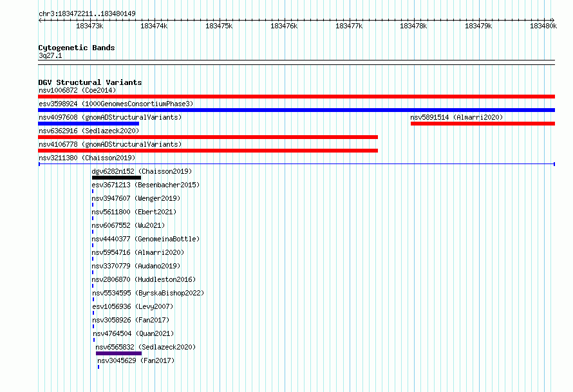Click the DGV Structural Variants track title
The width and height of the screenshot is (573, 392).
click(x=90, y=82)
